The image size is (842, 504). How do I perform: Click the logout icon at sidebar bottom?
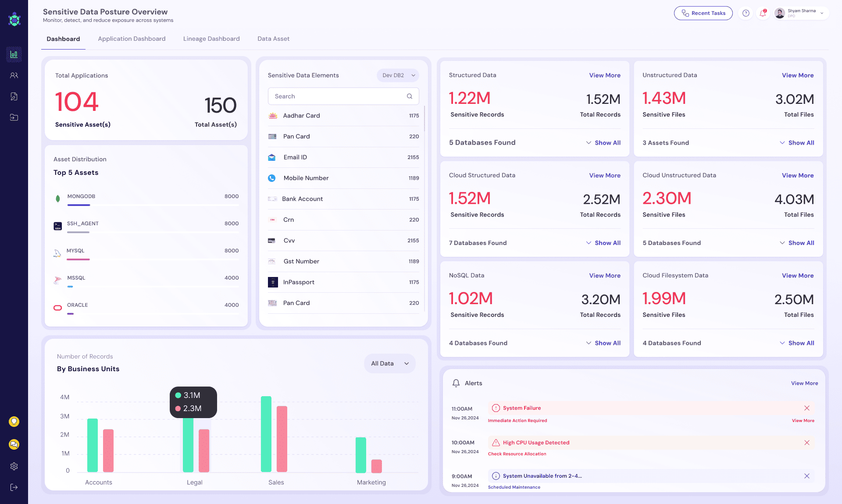pos(14,487)
